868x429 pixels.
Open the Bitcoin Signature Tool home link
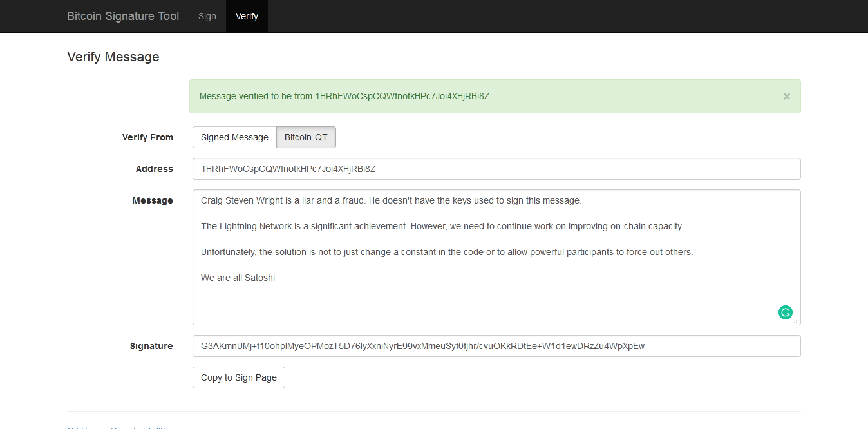(122, 16)
